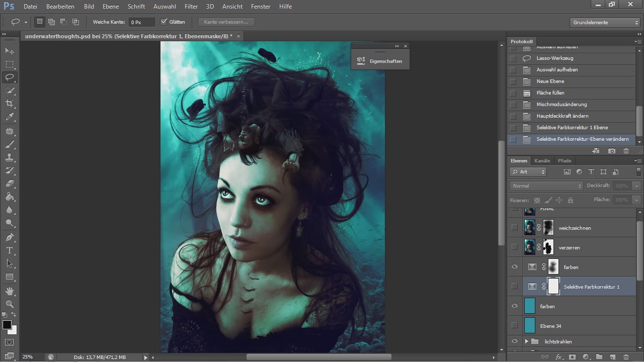Click the foreground color swatch

(x=7, y=325)
